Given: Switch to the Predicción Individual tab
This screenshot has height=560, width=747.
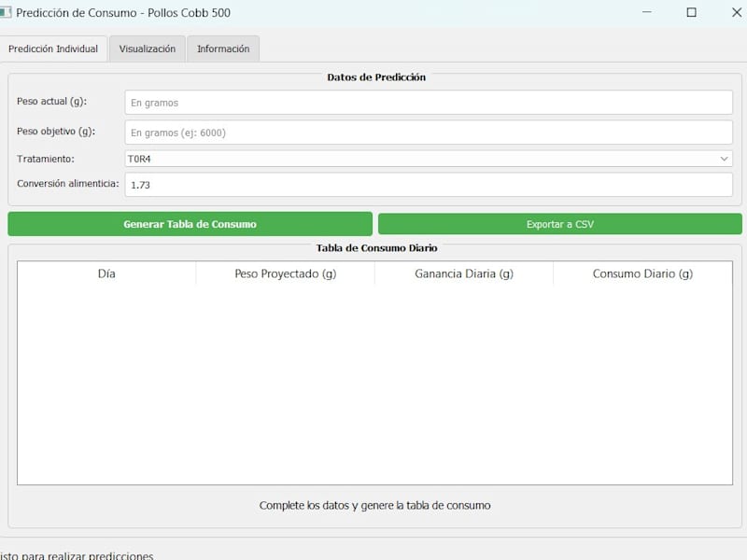Looking at the screenshot, I should pos(53,49).
